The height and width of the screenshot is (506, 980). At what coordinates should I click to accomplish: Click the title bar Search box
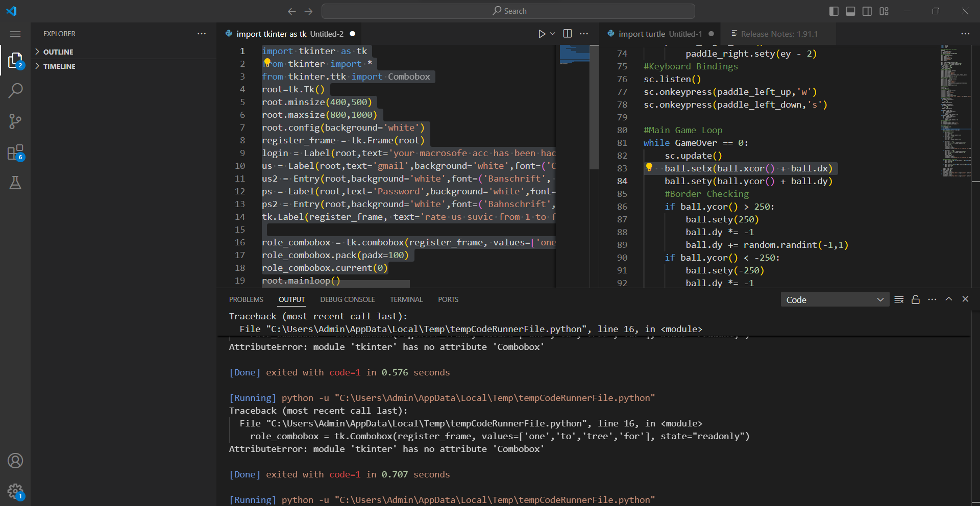(x=508, y=11)
